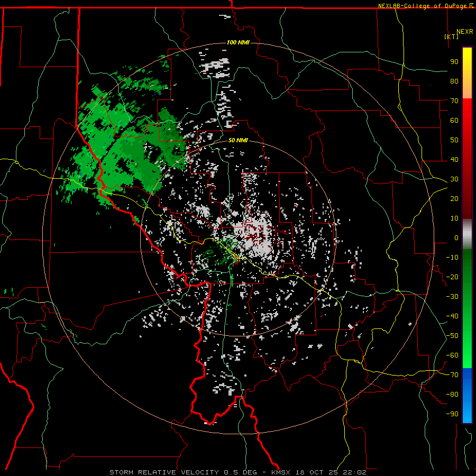
Task: Click the 50 NMI range ring label
Action: coord(238,140)
